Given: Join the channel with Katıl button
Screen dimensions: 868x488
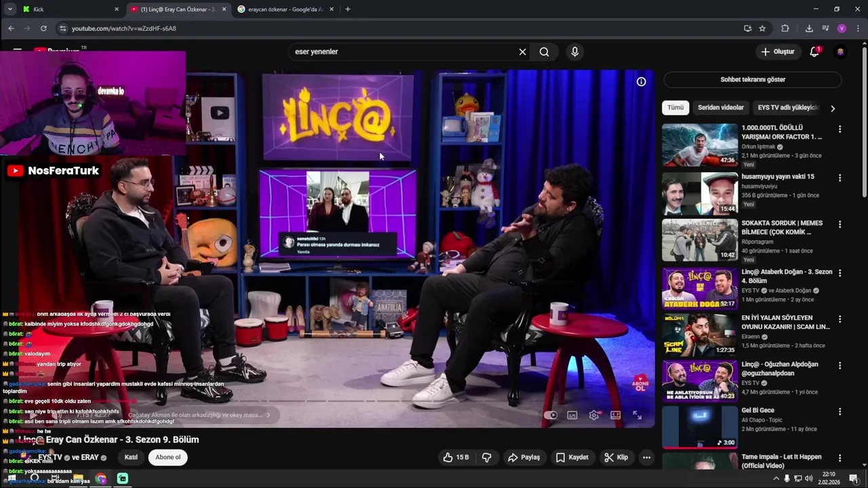Looking at the screenshot, I should [x=131, y=457].
